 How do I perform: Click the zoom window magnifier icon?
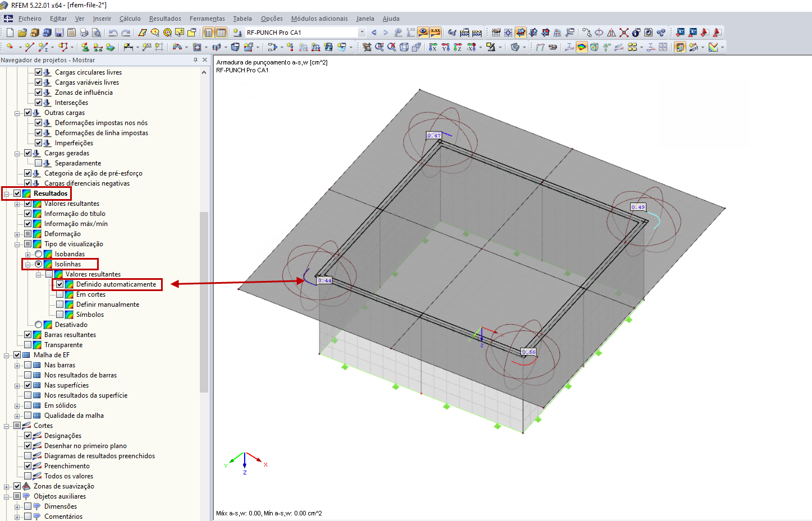point(379,47)
